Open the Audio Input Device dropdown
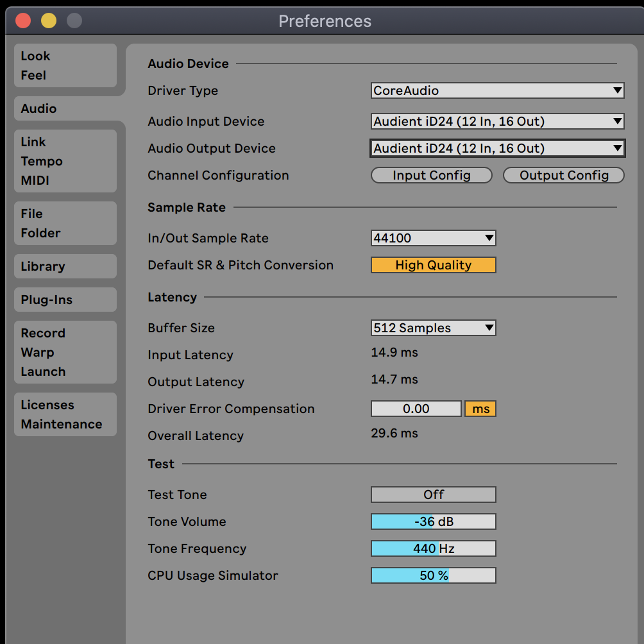644x644 pixels. coord(497,121)
